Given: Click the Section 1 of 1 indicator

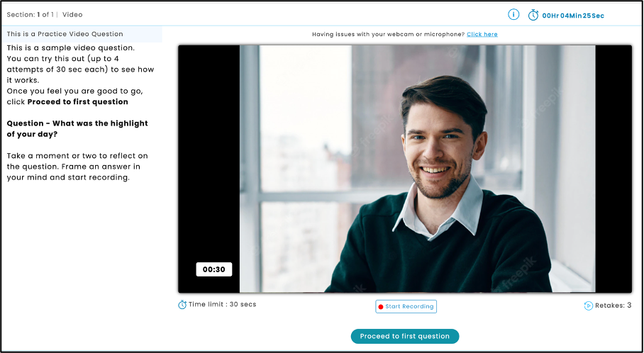Looking at the screenshot, I should (30, 15).
